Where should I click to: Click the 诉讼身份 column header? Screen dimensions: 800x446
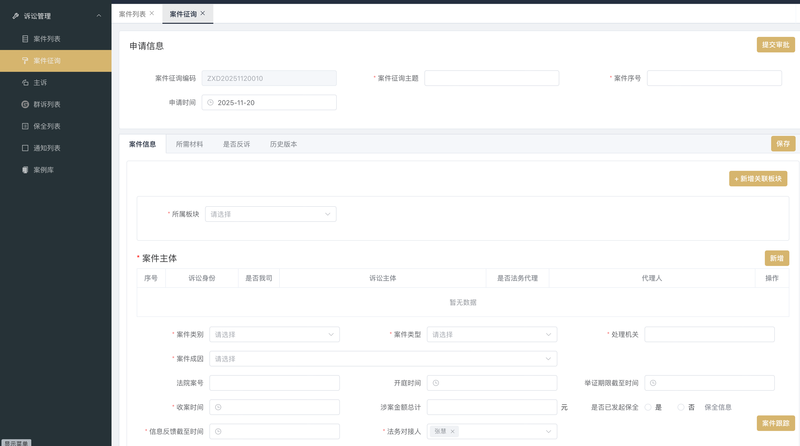click(x=202, y=278)
